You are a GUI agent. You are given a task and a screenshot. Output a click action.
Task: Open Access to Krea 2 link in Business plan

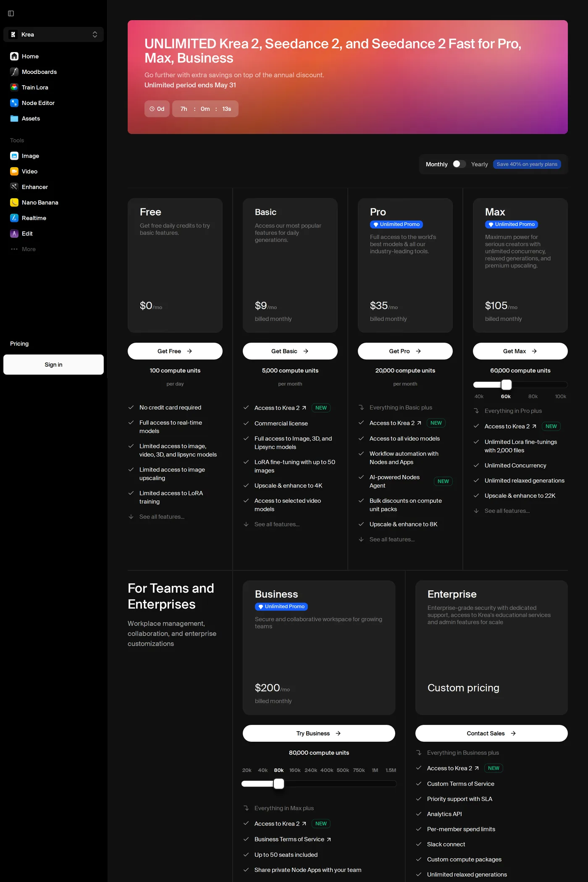280,824
